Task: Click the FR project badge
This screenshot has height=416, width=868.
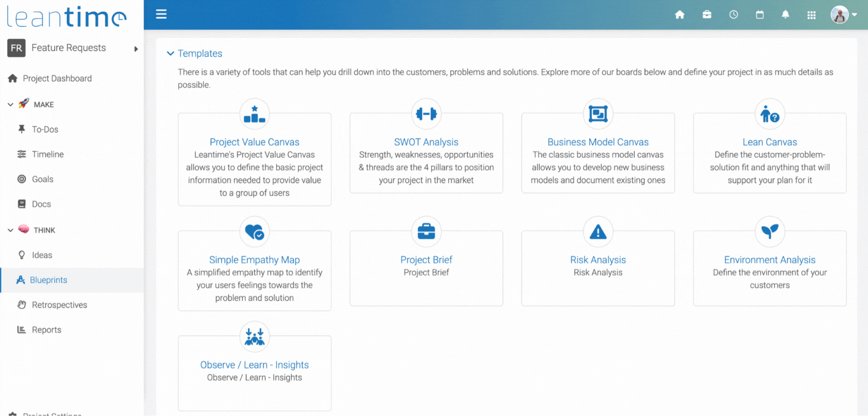Action: pyautogui.click(x=16, y=48)
